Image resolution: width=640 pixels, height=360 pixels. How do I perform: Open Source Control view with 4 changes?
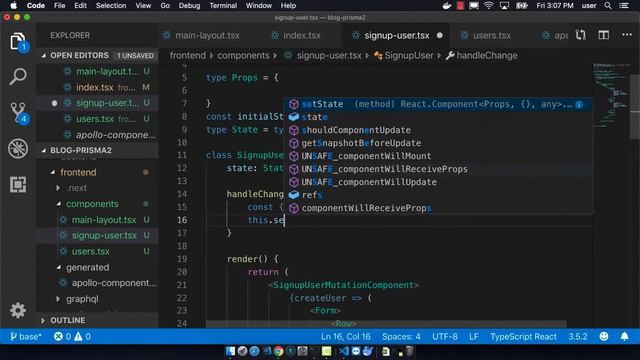tap(18, 113)
